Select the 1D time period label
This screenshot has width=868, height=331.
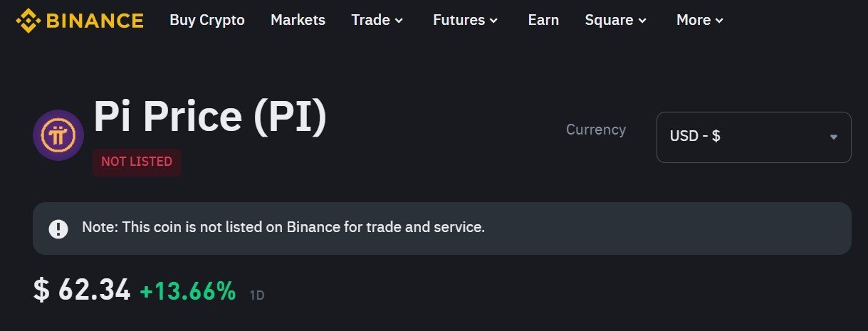click(257, 295)
